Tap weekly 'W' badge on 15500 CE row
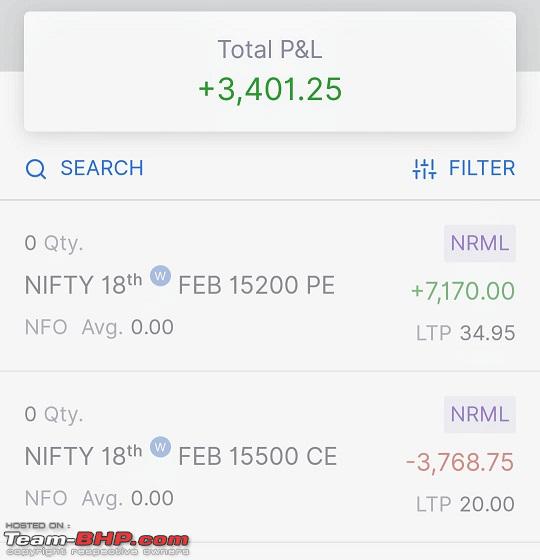 160,447
